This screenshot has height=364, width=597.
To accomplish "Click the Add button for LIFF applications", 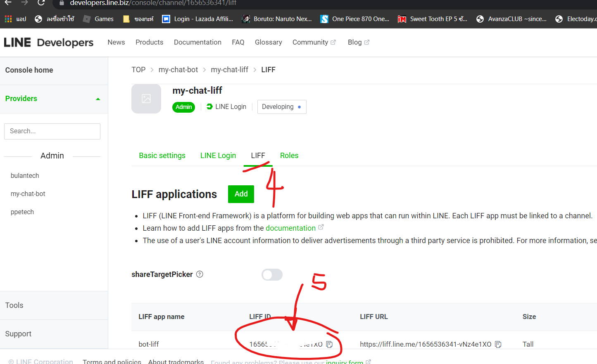I will coord(241,194).
